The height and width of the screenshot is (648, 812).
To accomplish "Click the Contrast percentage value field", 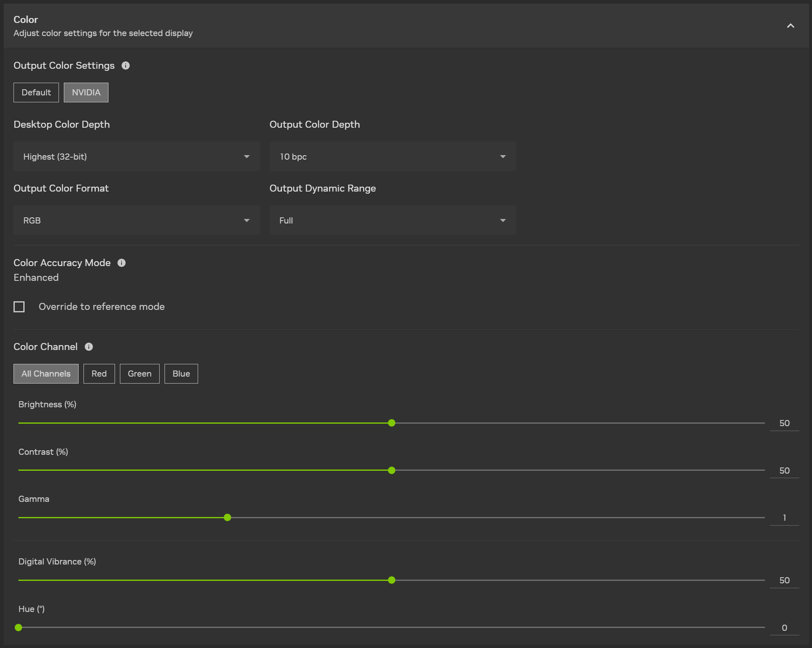I will [x=784, y=471].
